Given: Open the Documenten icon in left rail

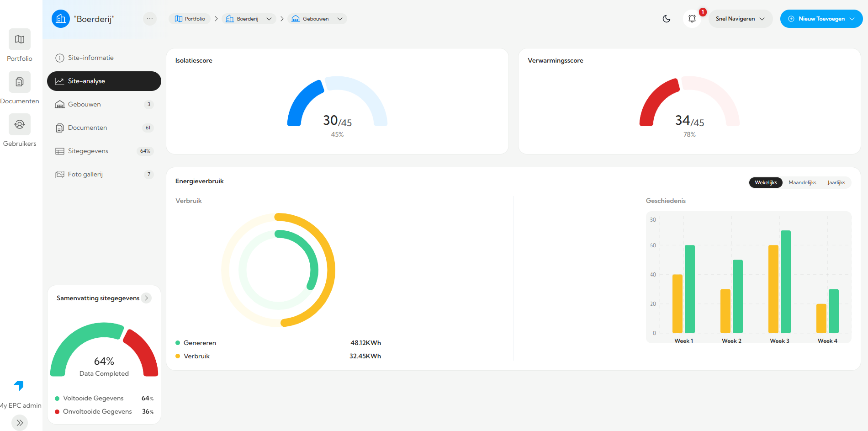Looking at the screenshot, I should coord(20,82).
